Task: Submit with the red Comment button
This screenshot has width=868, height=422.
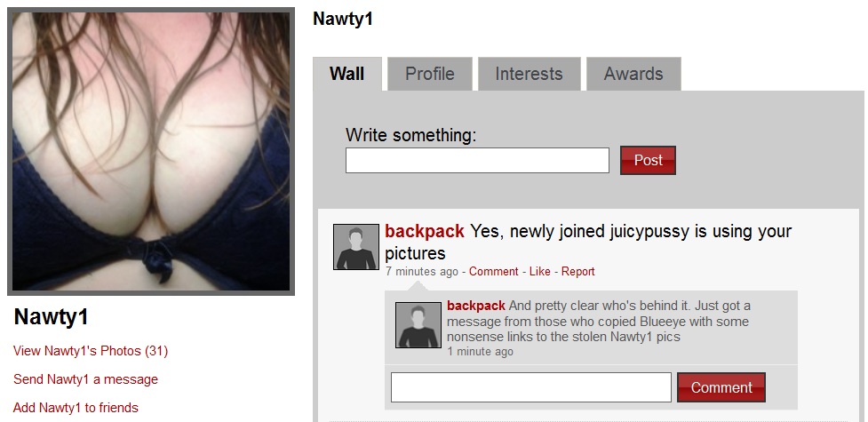Action: pos(721,387)
